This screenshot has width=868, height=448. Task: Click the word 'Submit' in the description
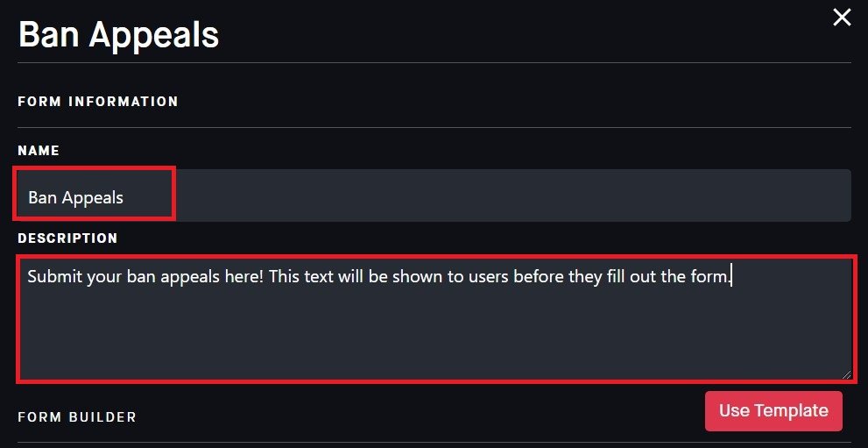(54, 277)
